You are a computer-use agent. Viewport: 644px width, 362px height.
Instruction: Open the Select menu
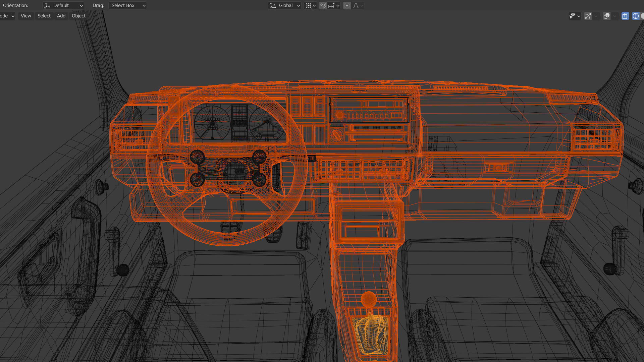pyautogui.click(x=44, y=16)
